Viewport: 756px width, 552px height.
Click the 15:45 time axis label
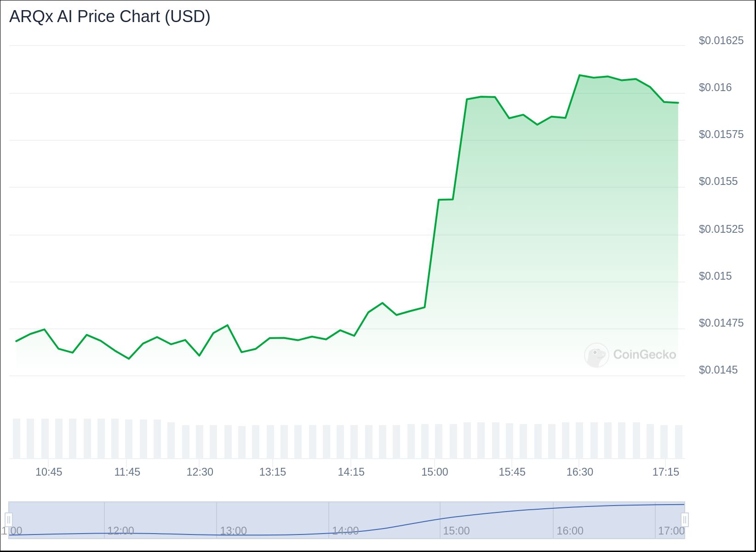(512, 472)
